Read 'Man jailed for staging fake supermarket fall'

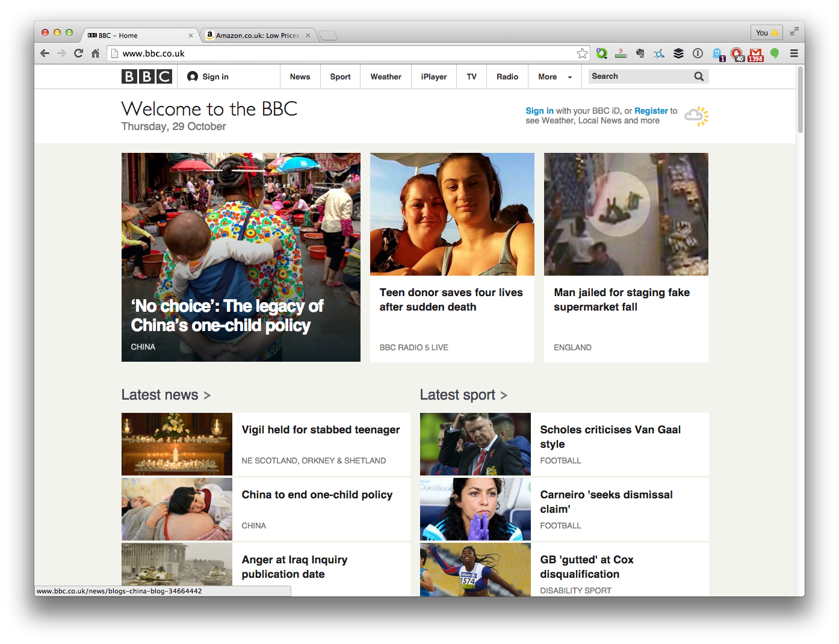[622, 300]
